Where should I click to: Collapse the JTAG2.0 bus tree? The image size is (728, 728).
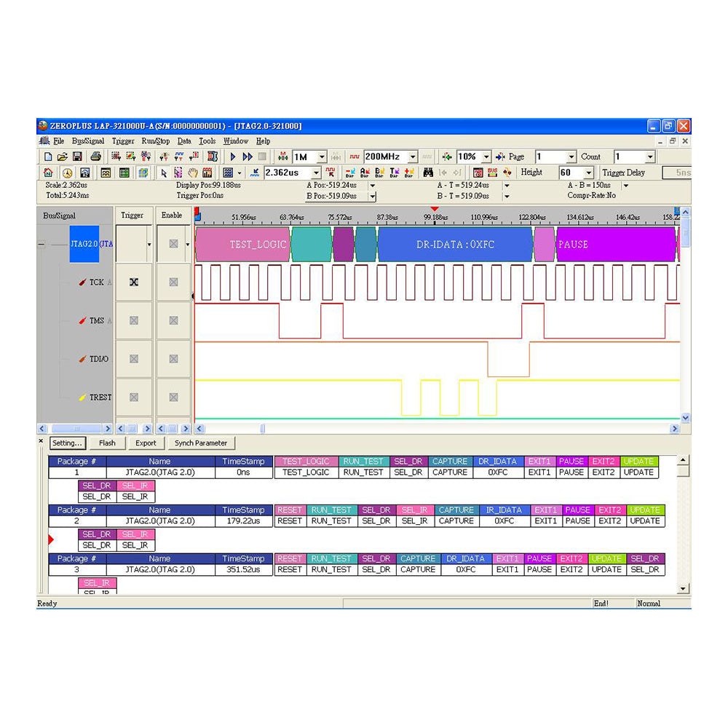(x=41, y=244)
